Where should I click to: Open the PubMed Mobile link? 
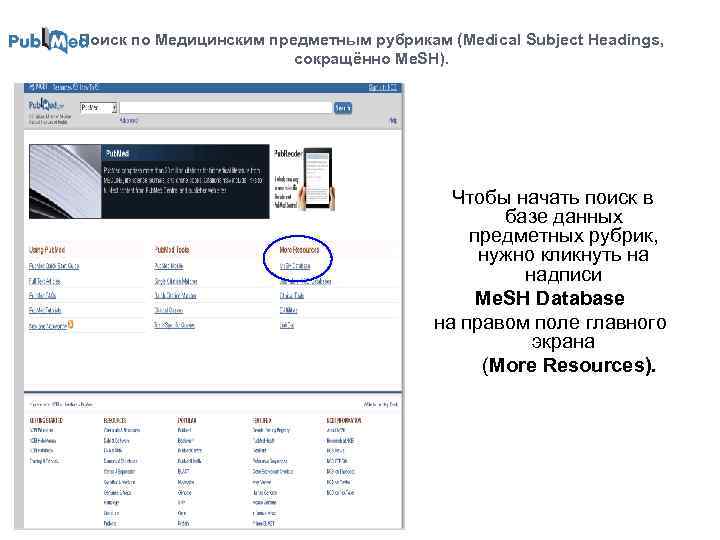169,266
